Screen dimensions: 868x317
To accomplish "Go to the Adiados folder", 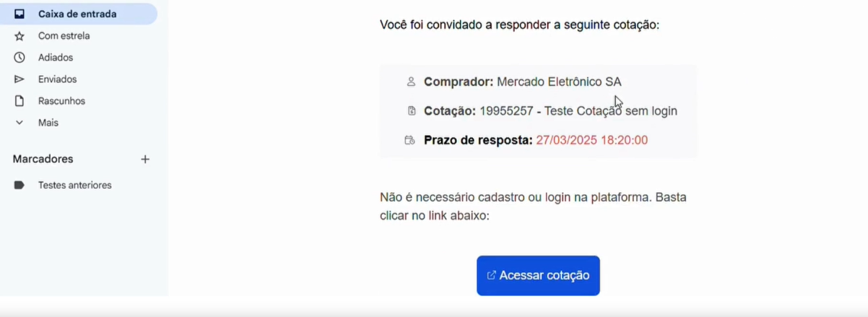I will point(56,58).
